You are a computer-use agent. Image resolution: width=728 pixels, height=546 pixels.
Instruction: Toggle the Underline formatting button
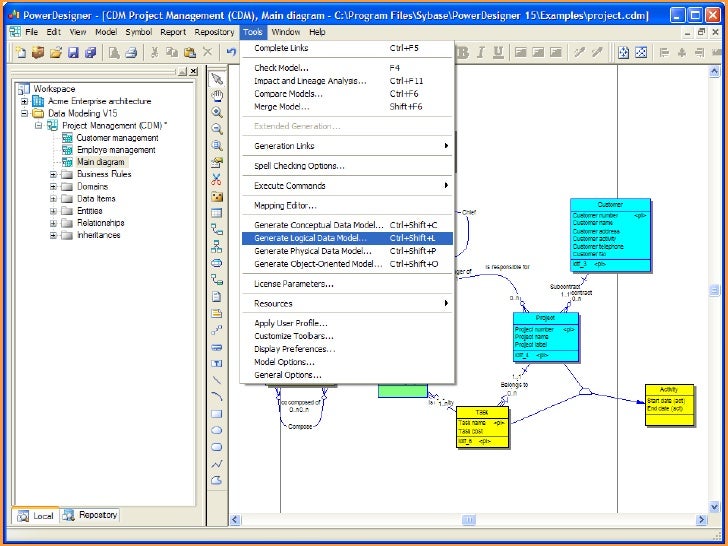[x=498, y=52]
